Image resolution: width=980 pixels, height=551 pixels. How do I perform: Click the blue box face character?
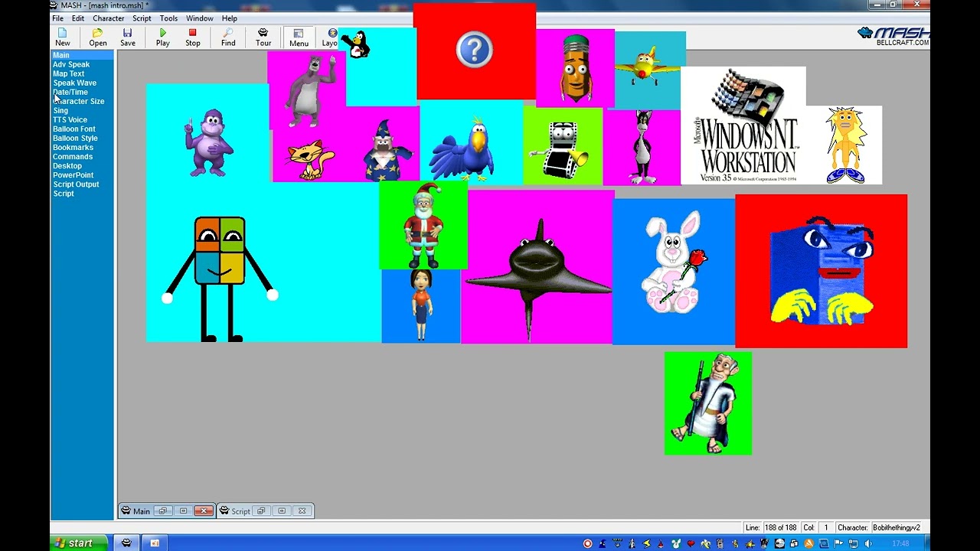822,271
